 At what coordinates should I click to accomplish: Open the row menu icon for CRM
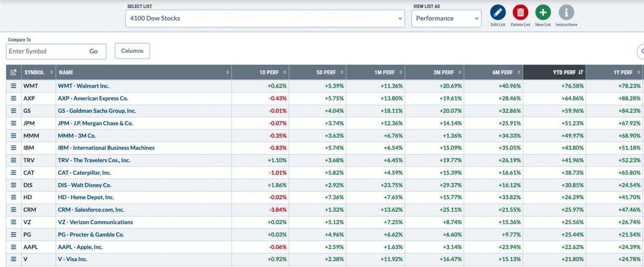(13, 210)
